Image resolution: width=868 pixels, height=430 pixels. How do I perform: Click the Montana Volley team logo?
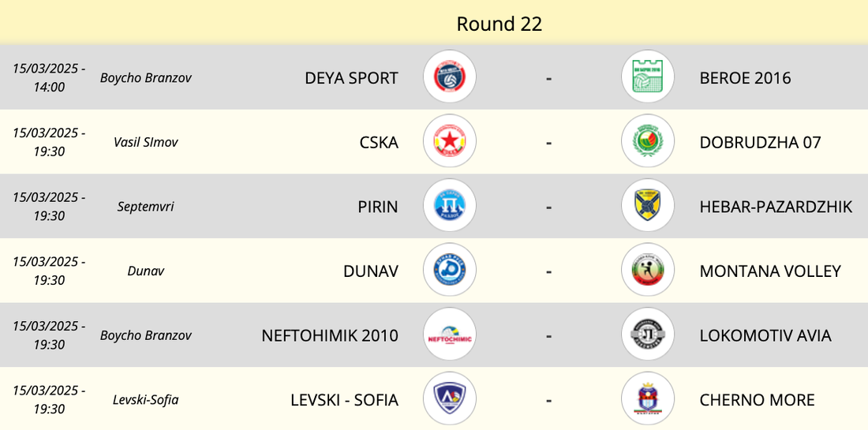(647, 271)
